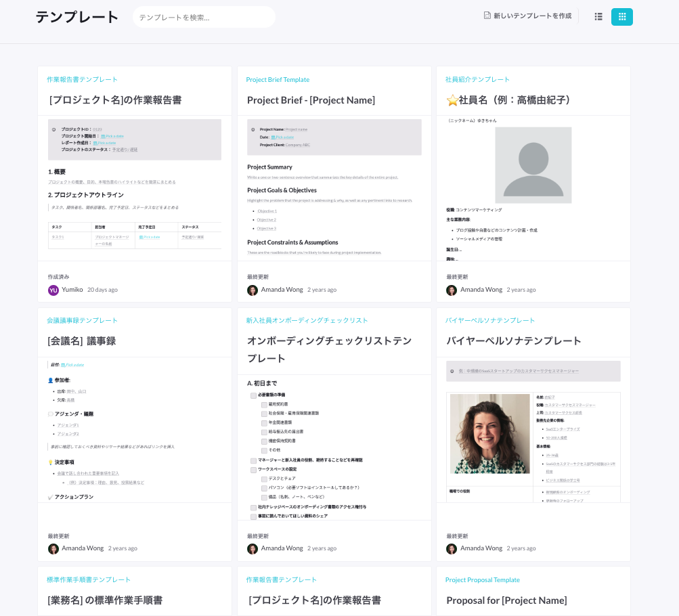Check 社会保険・雇用保険関連書類 checkbox
The height and width of the screenshot is (616, 679).
(x=264, y=414)
